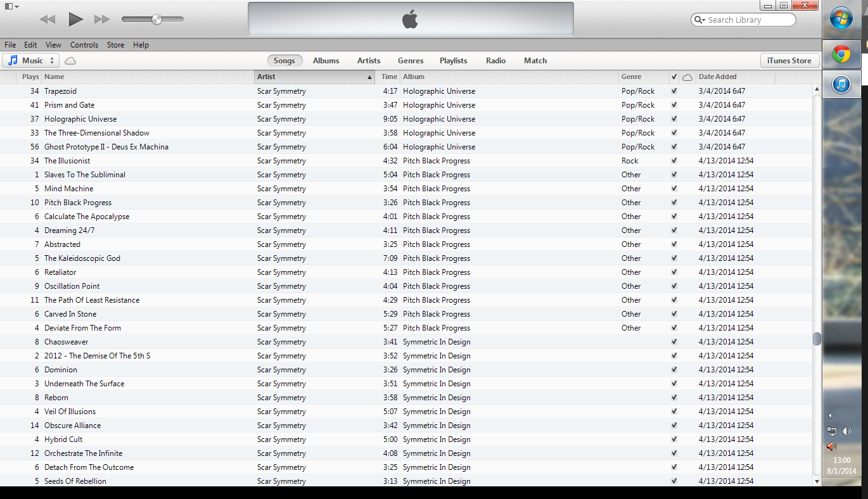Click the red speaker icon in system tray
This screenshot has width=868, height=499.
click(832, 446)
